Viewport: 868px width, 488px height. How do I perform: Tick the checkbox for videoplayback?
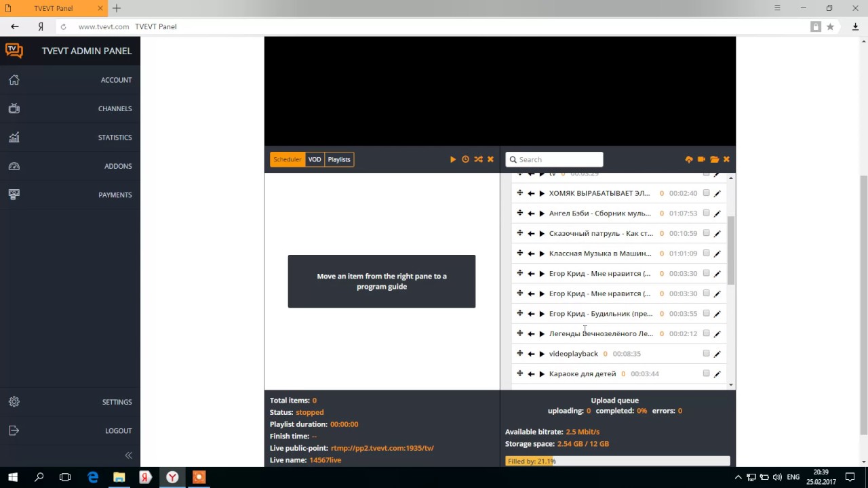(x=706, y=353)
